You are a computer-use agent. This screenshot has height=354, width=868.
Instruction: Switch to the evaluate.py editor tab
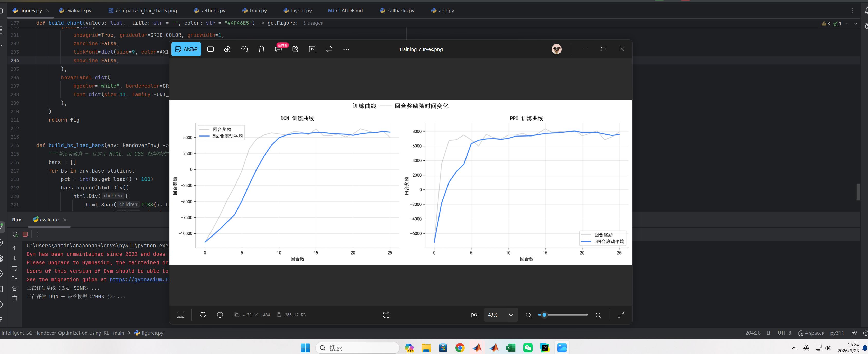(75, 11)
